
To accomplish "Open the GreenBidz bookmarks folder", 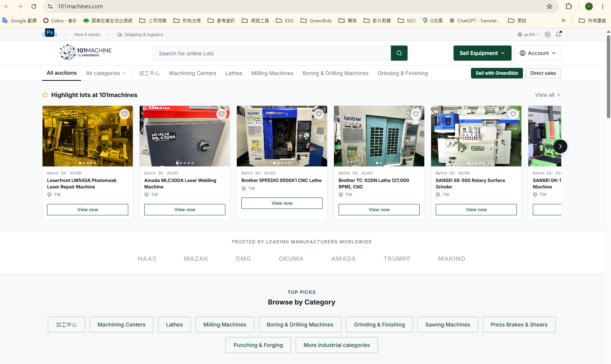I will click(316, 20).
